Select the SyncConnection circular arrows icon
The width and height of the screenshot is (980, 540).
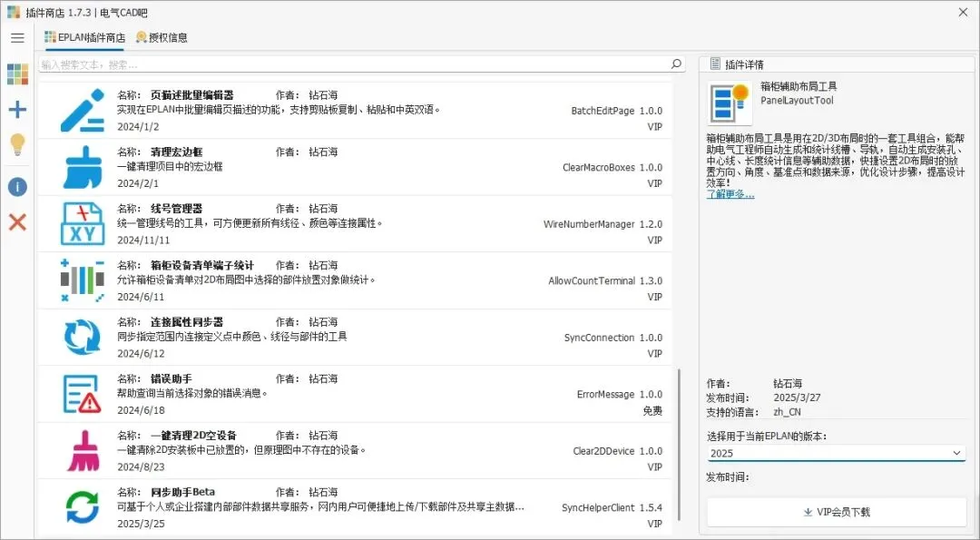(x=83, y=337)
